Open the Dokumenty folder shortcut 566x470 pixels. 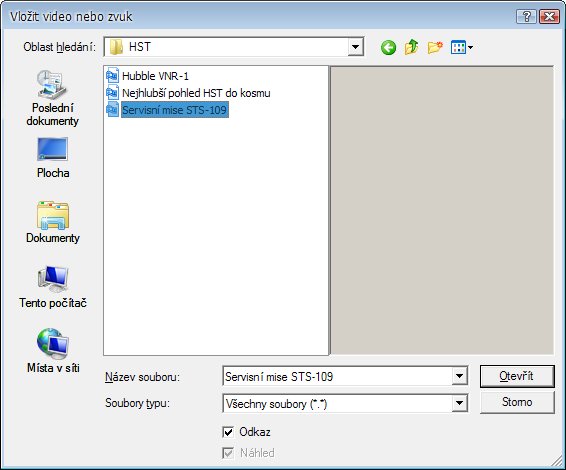pyautogui.click(x=53, y=222)
